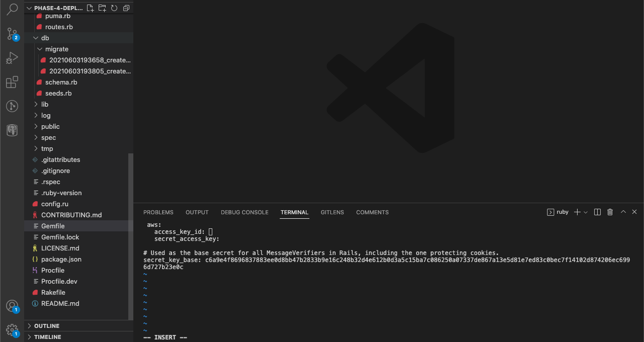Select the TERMINAL tab
The width and height of the screenshot is (644, 342).
pyautogui.click(x=294, y=212)
